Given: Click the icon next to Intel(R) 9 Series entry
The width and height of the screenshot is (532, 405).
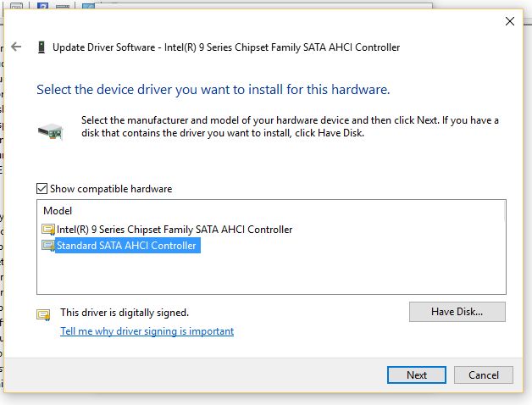Looking at the screenshot, I should 48,230.
